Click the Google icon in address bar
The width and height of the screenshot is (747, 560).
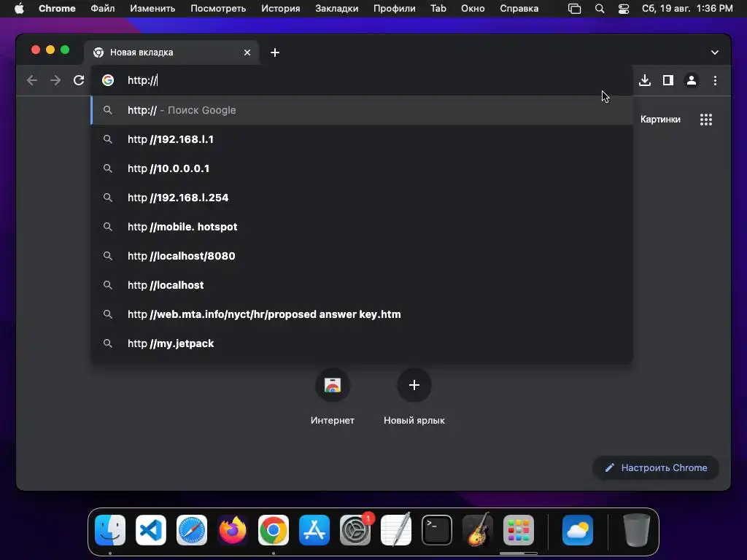[x=108, y=80]
